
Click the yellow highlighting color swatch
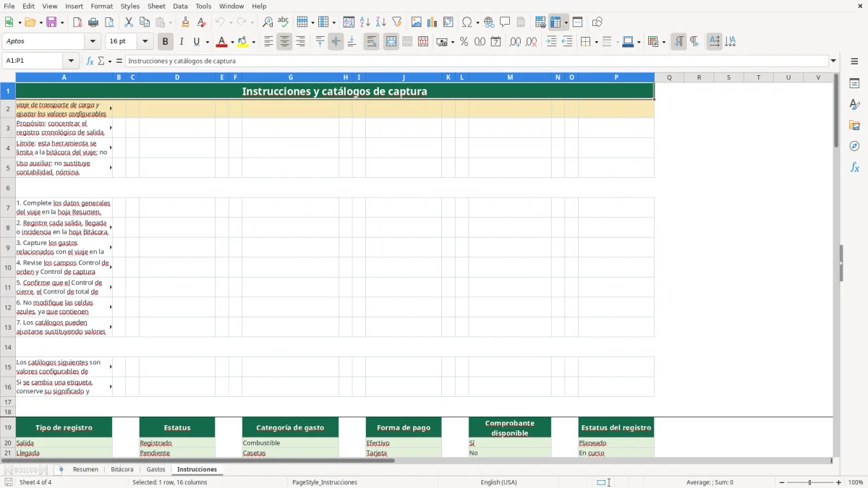(242, 42)
